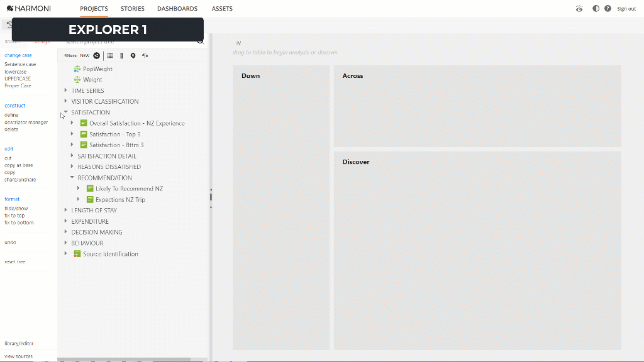Click Expections NZ Trip green icon
Image resolution: width=644 pixels, height=362 pixels.
(90, 199)
